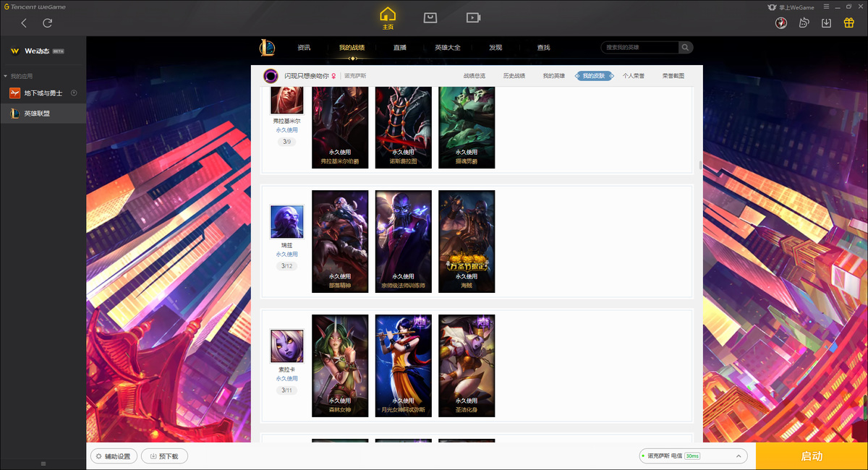Open the WeGame main menu hamburger icon
The image size is (868, 470).
(x=825, y=7)
